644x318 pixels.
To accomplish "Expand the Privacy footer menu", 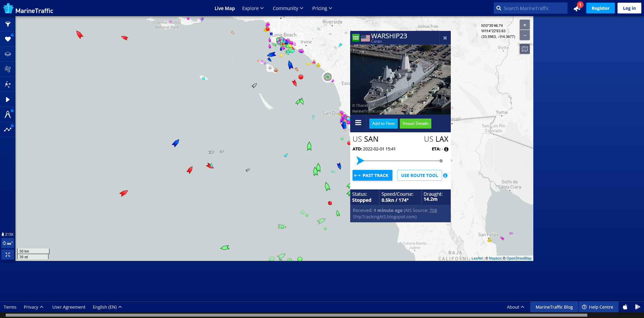I will [34, 307].
